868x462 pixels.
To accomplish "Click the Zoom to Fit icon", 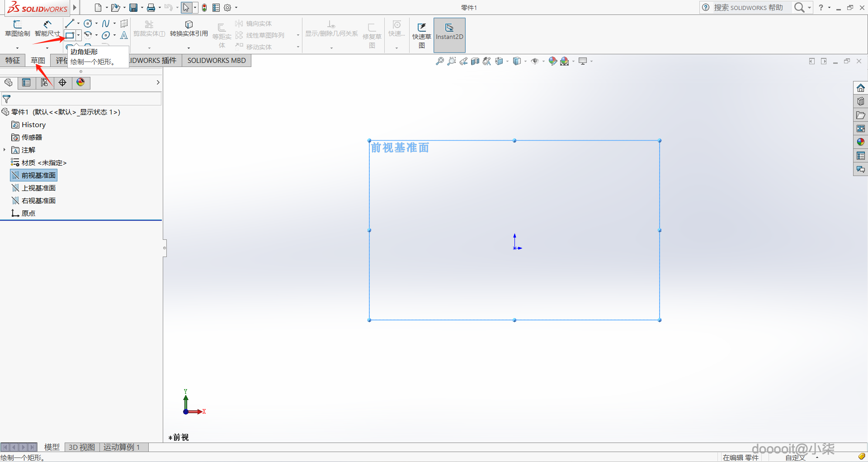I will (439, 61).
